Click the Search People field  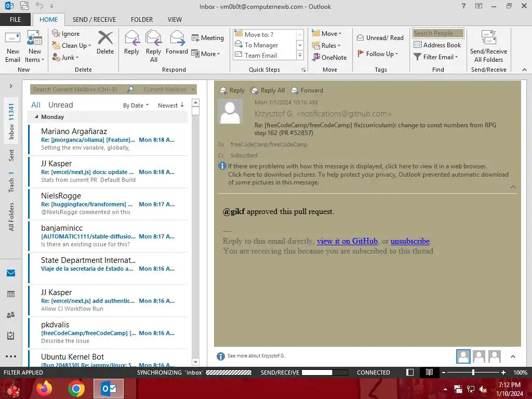pos(438,33)
